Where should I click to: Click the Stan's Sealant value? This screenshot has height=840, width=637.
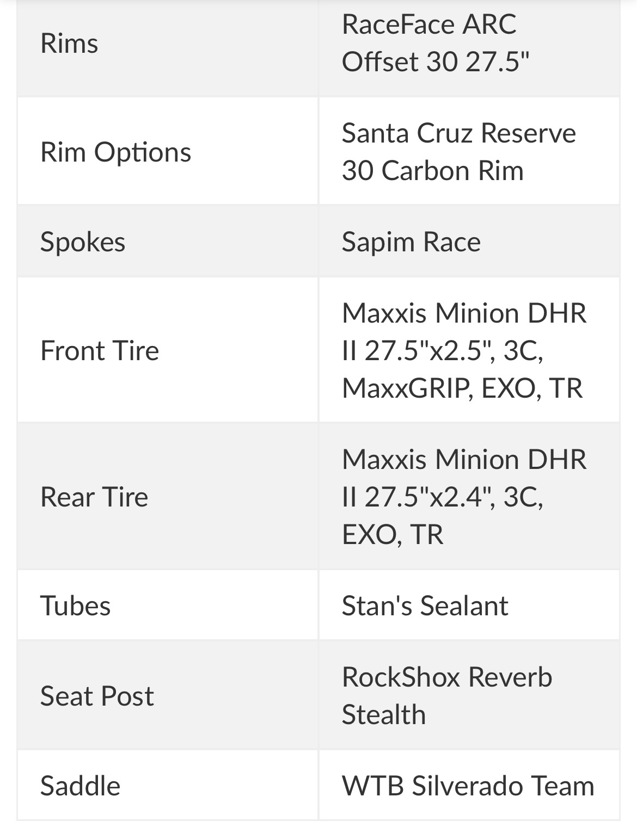[425, 606]
